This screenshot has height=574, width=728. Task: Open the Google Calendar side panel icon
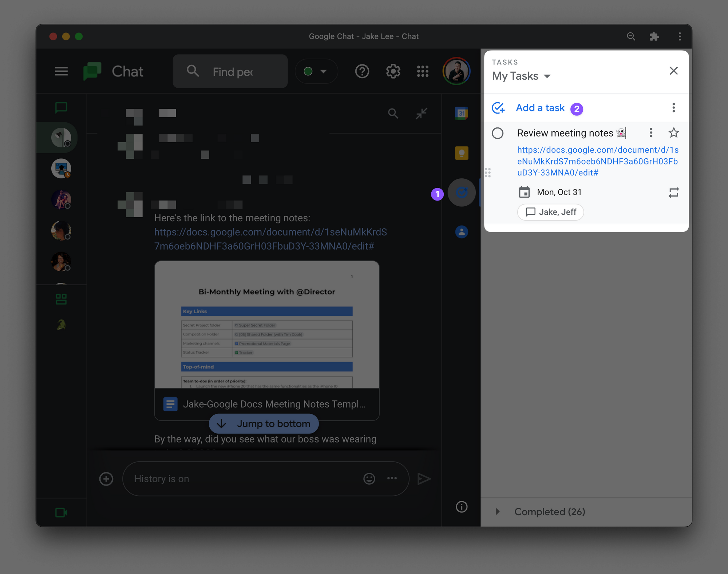(x=461, y=113)
